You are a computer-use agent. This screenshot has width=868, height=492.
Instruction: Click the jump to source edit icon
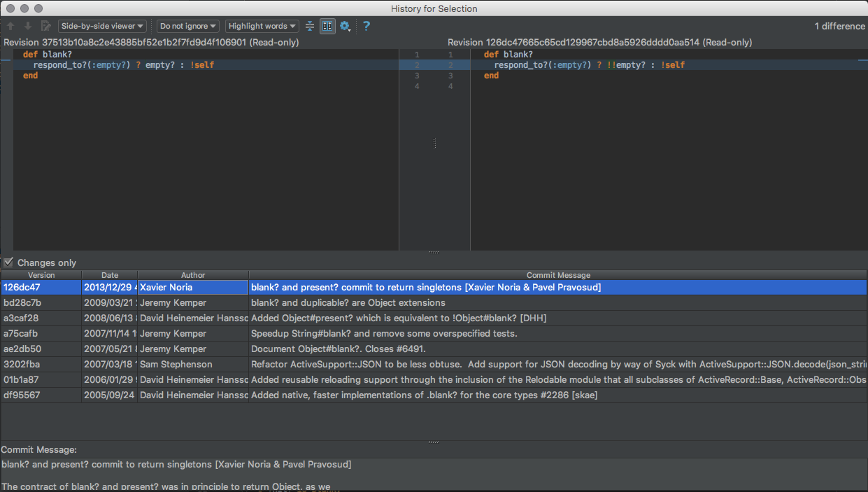point(46,26)
